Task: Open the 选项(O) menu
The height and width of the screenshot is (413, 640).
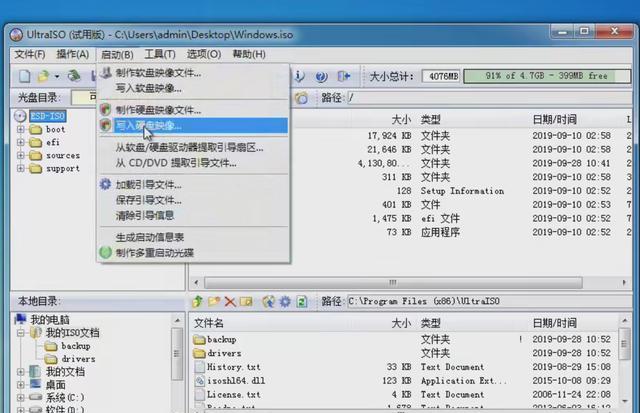Action: [204, 54]
